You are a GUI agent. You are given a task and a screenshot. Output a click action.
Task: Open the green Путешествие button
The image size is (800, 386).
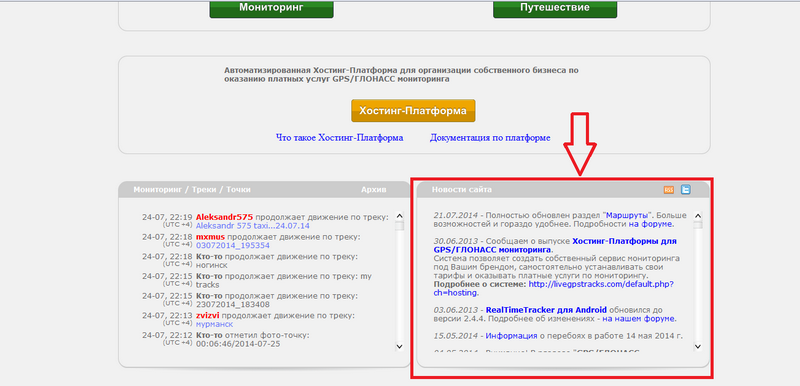(555, 8)
